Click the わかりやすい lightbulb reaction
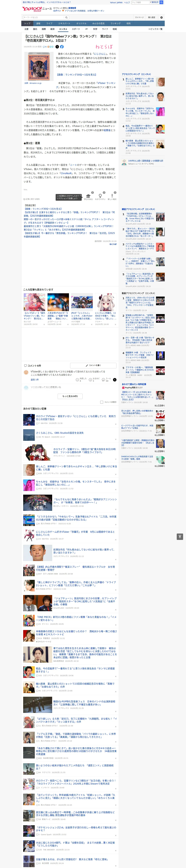Viewport: 186px width, 868px height. point(100,196)
